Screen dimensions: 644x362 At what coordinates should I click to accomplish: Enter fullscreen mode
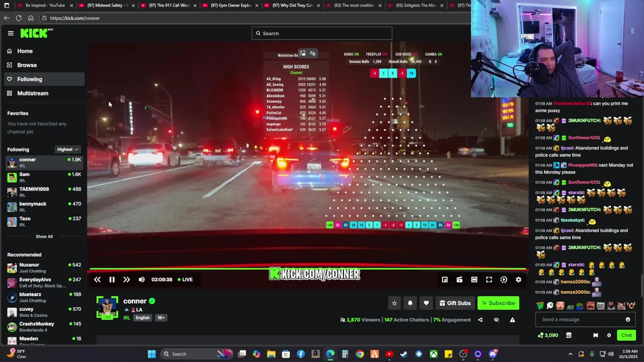pos(489,280)
